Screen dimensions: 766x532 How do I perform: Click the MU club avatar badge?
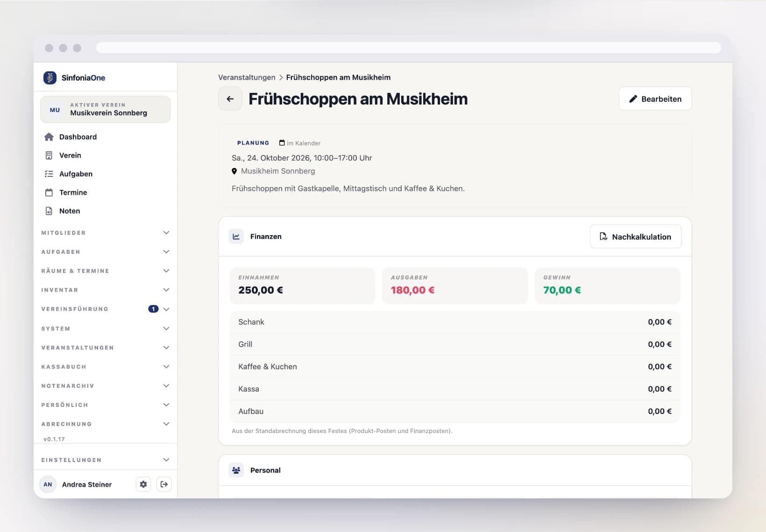tap(55, 110)
